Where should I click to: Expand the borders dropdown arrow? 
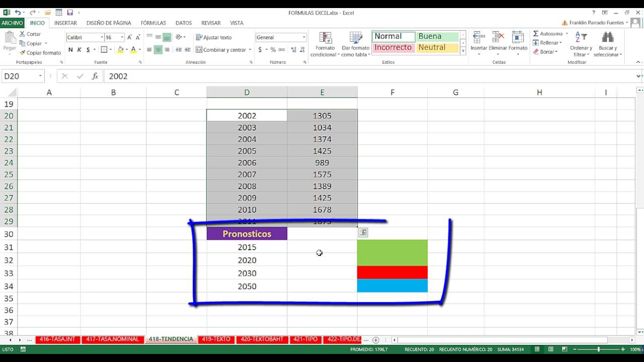coord(111,50)
